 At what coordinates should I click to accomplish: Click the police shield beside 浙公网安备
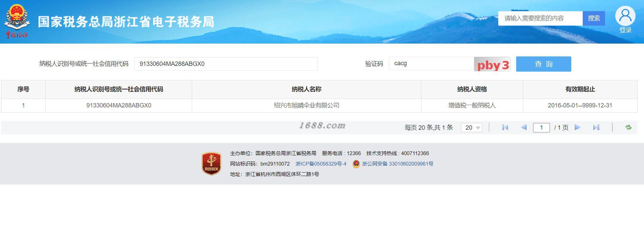356,164
